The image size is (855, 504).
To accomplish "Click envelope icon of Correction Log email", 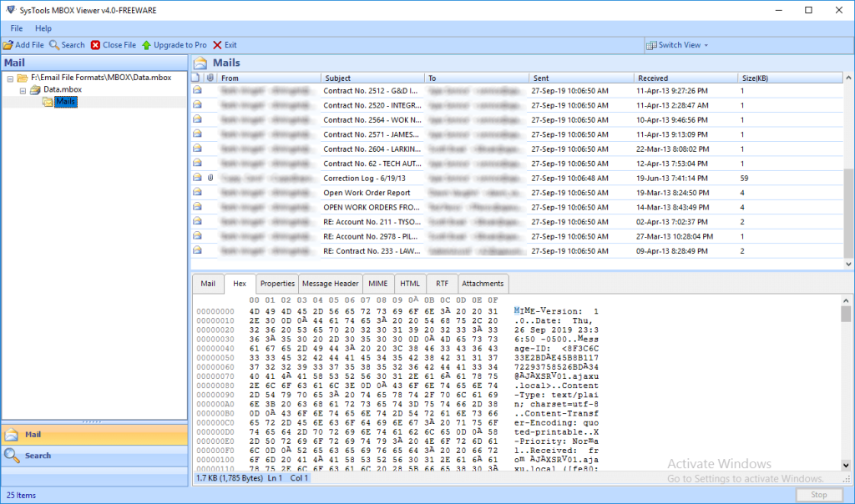I will [197, 178].
